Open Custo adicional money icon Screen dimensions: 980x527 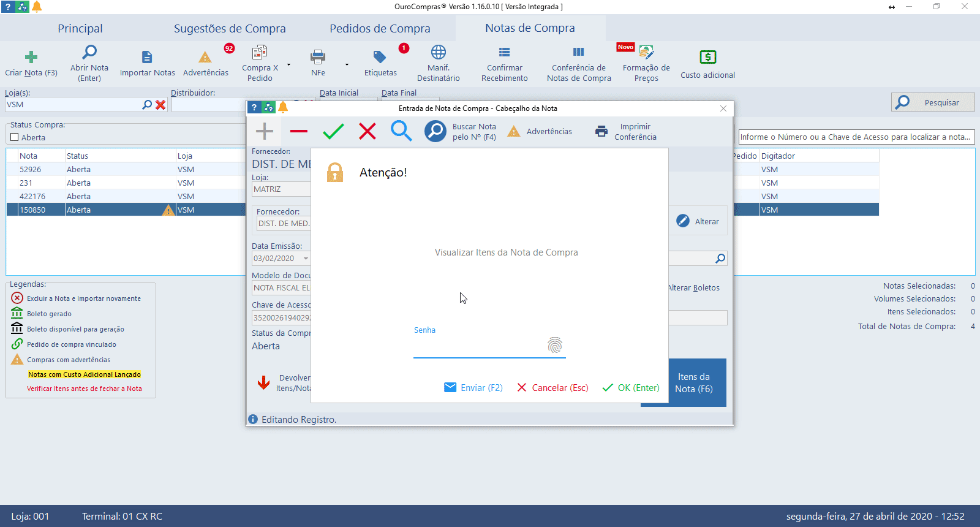click(707, 58)
